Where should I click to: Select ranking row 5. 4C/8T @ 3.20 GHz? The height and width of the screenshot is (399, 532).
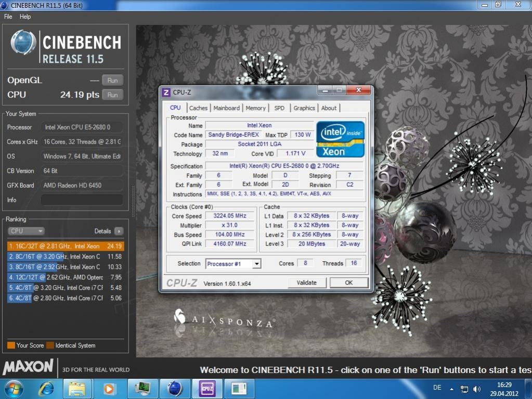[66, 288]
